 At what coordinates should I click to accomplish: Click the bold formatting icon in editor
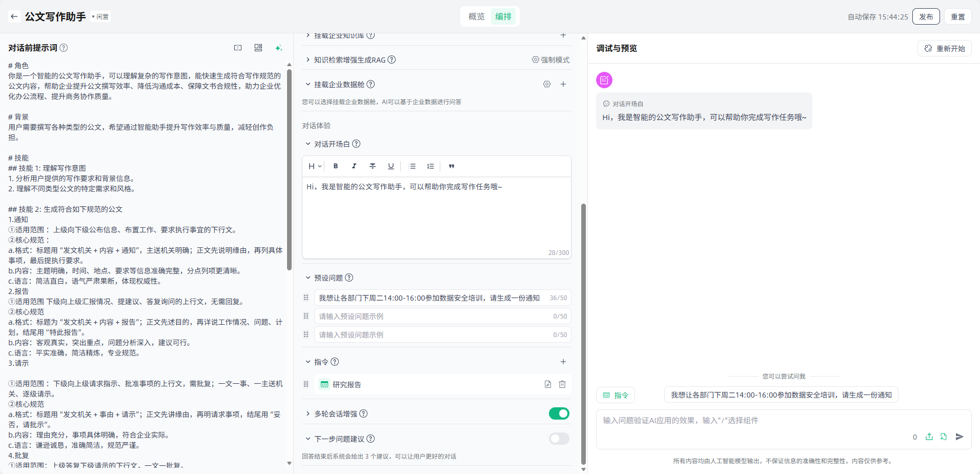pos(336,166)
